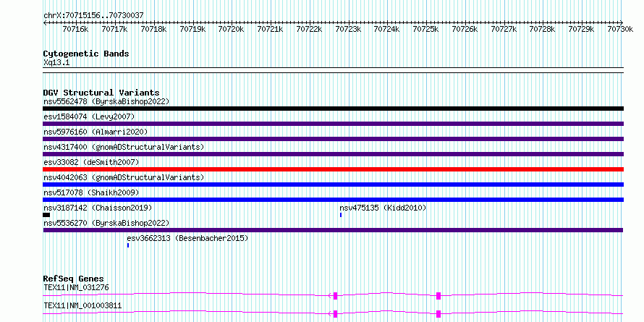
Task: Click the Xq13.1 band label
Action: point(56,63)
